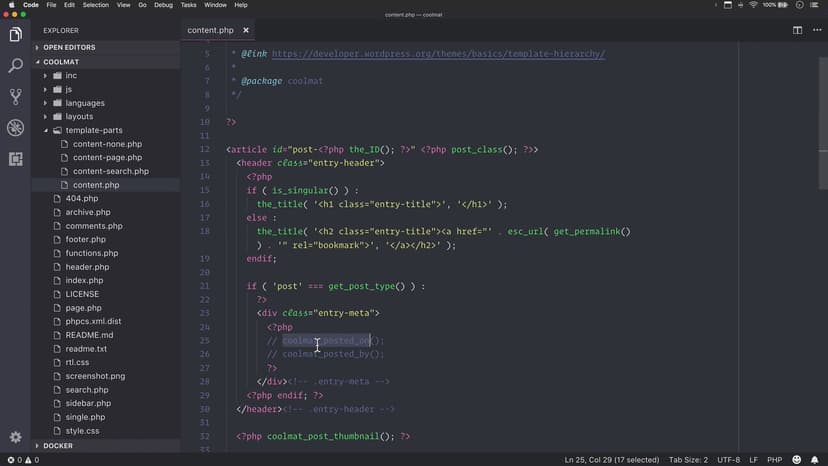This screenshot has height=466, width=828.
Task: Click the Ln 25, Col 29 position indicator
Action: 611,460
